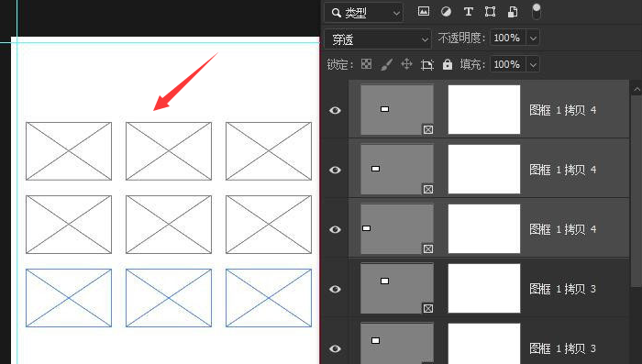Screen dimensions: 642x364
Task: Click the blue frame in bottom-left of canvas
Action: 69,298
